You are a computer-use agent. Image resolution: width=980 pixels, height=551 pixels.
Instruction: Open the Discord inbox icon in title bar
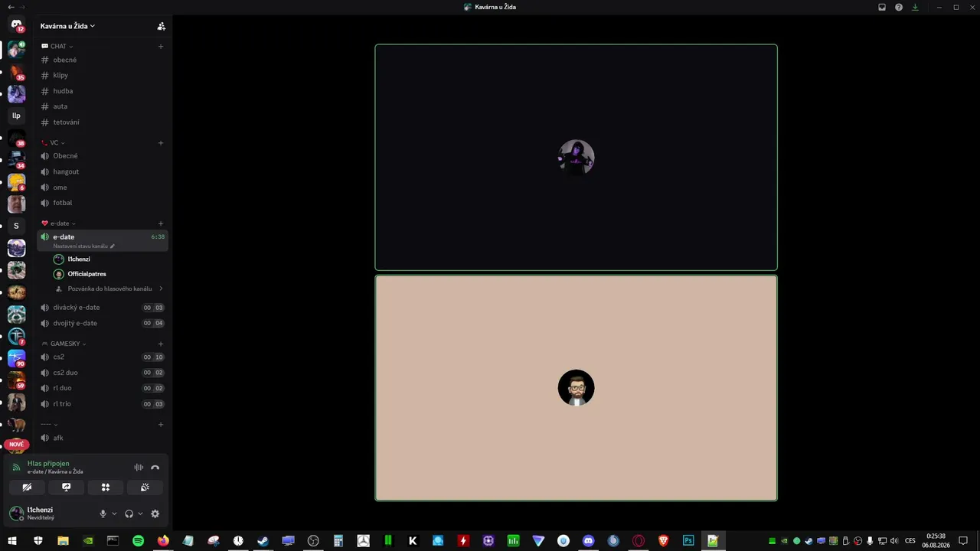(882, 7)
